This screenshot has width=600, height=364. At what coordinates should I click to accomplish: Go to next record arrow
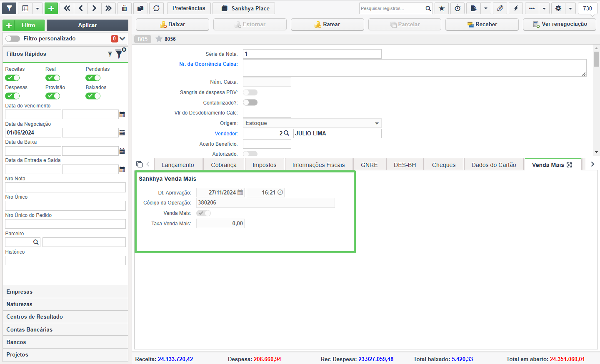tap(95, 8)
